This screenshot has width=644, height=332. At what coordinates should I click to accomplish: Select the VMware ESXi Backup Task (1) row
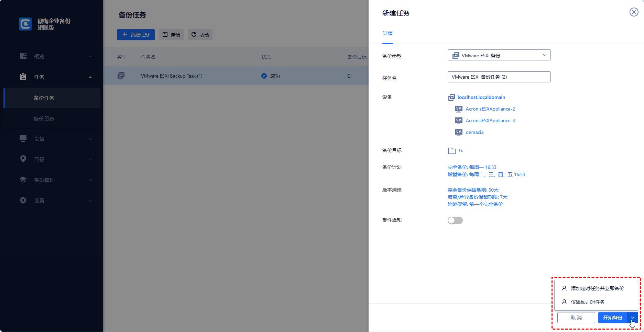(236, 76)
